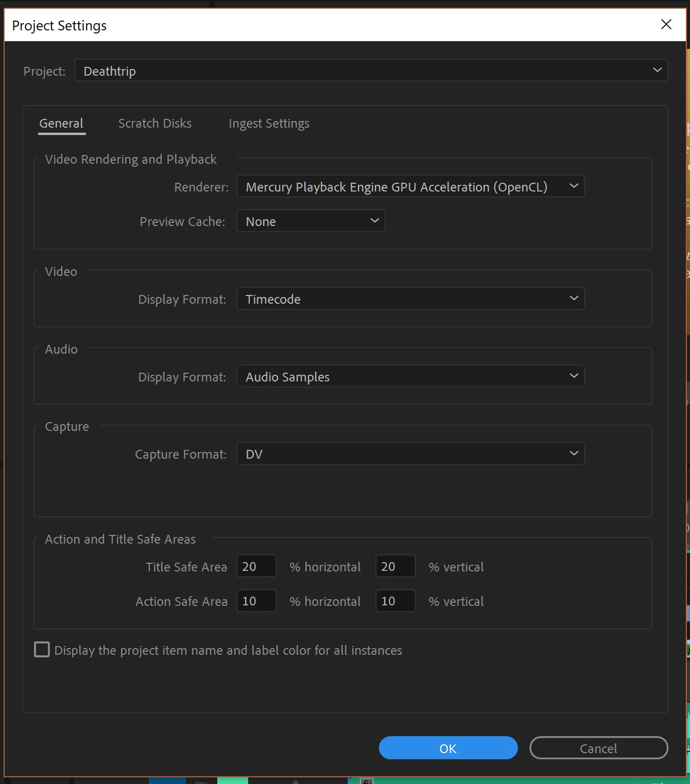690x784 pixels.
Task: Open the Preview Cache dropdown
Action: [311, 221]
